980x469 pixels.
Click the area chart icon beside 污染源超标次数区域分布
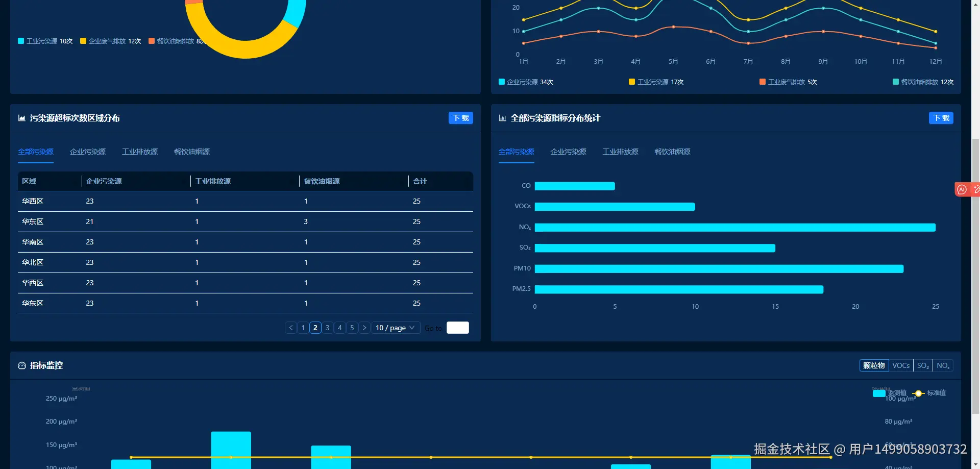22,118
